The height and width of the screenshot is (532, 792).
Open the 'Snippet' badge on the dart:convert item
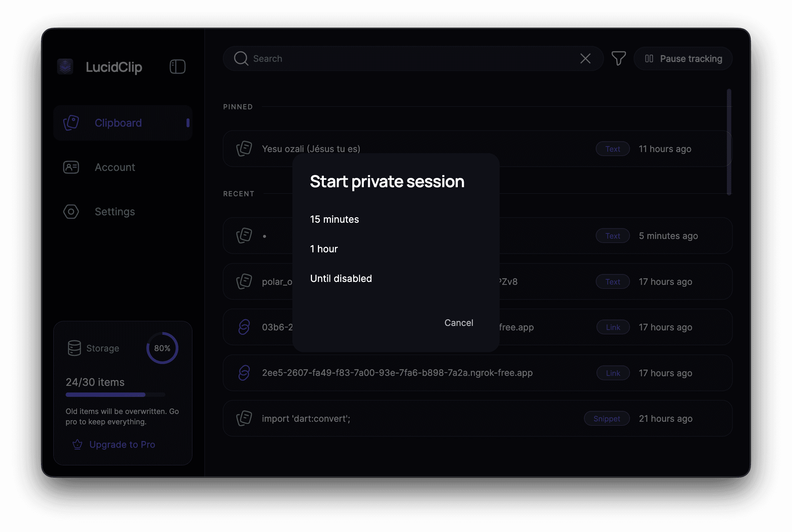pyautogui.click(x=607, y=418)
